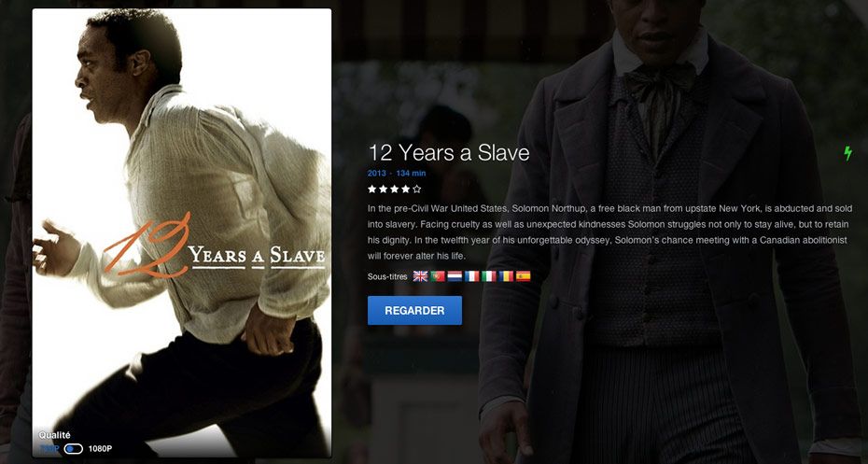Image resolution: width=868 pixels, height=464 pixels.
Task: Select French subtitles flag
Action: 471,276
